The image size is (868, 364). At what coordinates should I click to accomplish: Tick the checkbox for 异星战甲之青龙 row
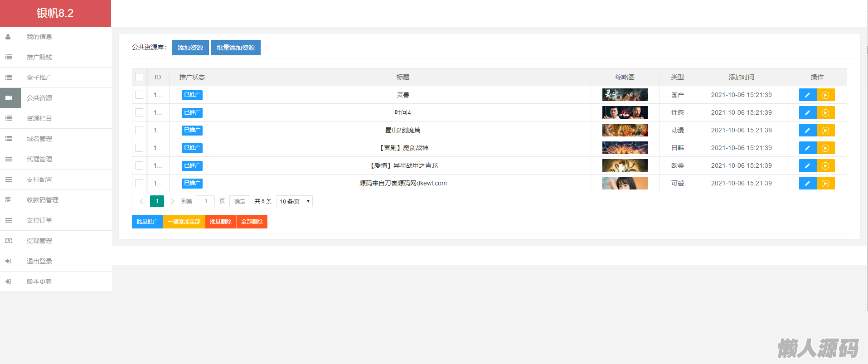click(139, 165)
